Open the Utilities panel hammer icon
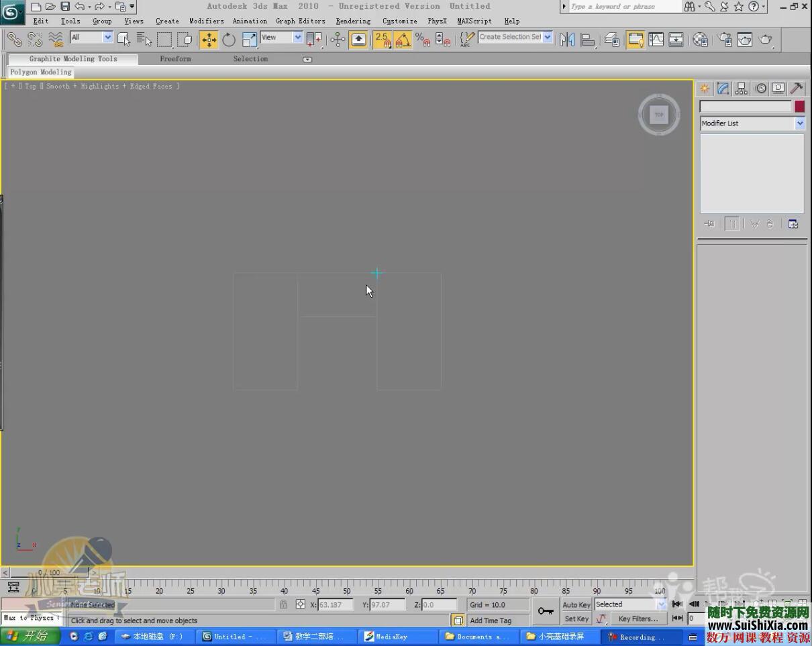812x646 pixels. point(797,89)
